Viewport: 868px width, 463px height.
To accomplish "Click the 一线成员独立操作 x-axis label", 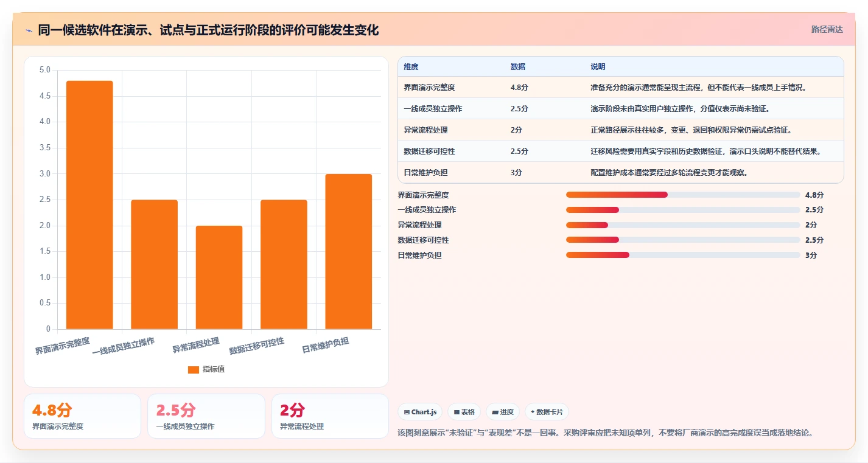I will click(x=124, y=346).
